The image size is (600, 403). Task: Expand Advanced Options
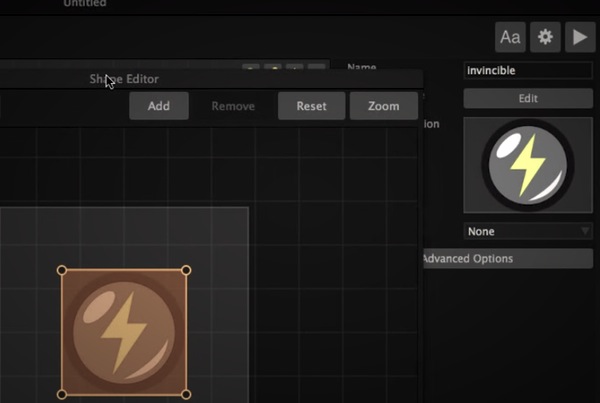pos(508,259)
